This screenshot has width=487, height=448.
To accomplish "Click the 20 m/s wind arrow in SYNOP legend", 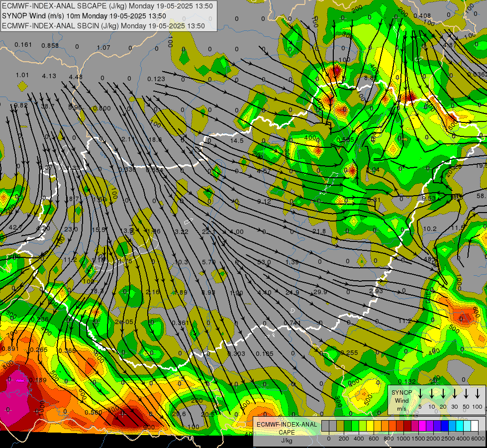I will coord(443,394).
